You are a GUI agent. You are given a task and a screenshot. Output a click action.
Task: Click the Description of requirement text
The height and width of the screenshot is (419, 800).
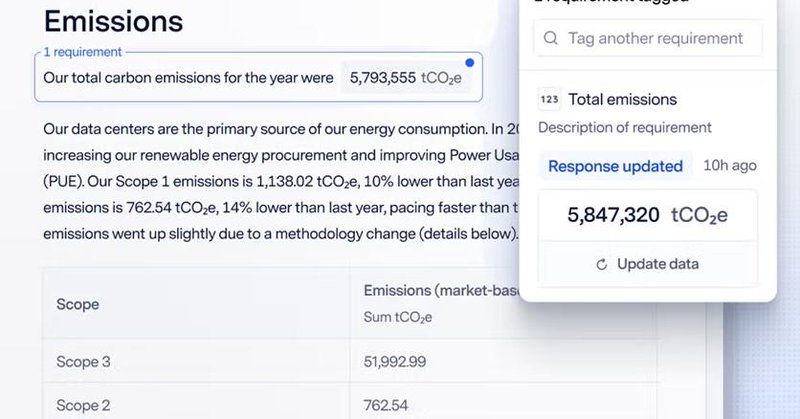click(x=625, y=127)
